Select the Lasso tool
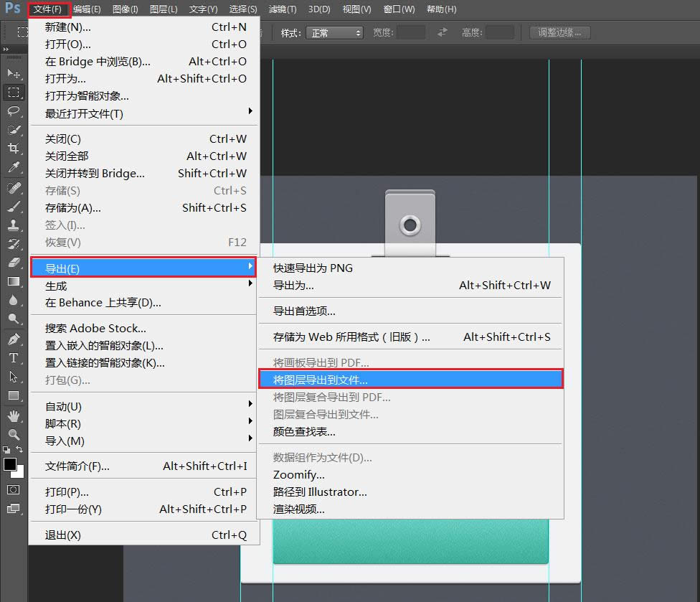Image resolution: width=700 pixels, height=602 pixels. [x=14, y=111]
